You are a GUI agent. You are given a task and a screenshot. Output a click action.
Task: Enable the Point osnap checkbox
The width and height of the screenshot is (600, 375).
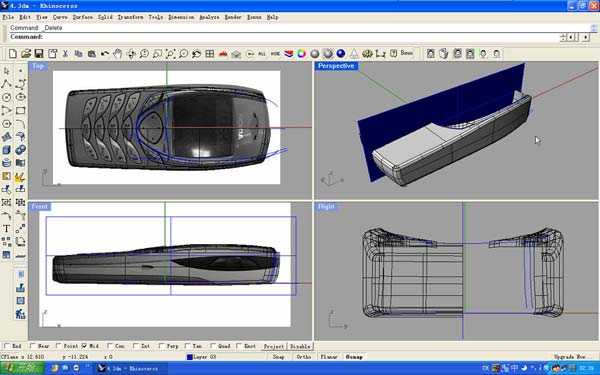pos(58,346)
